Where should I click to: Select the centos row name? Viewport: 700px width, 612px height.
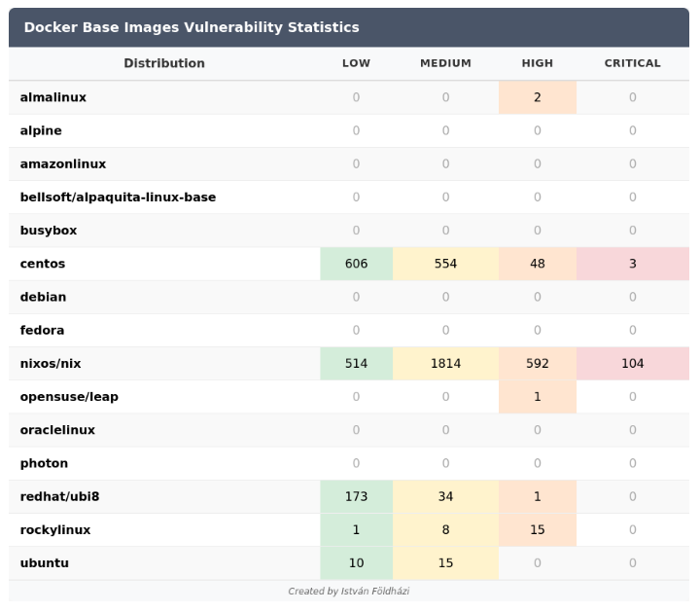click(43, 264)
